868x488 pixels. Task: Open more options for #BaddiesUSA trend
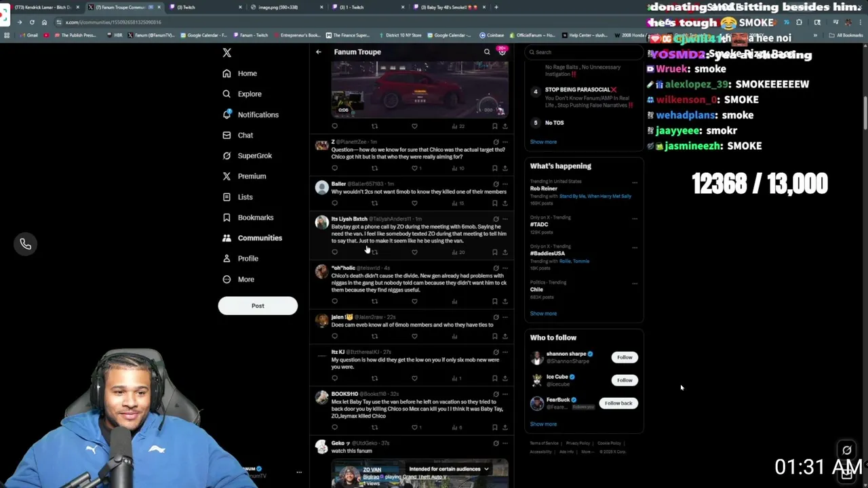635,248
